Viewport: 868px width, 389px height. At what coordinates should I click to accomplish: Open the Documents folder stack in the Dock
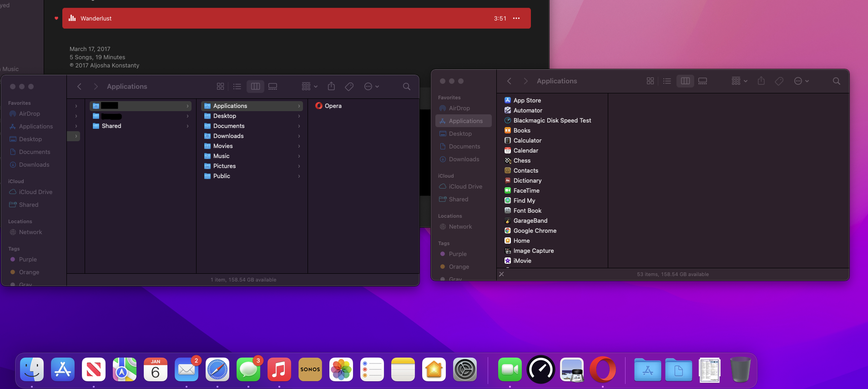pos(679,369)
